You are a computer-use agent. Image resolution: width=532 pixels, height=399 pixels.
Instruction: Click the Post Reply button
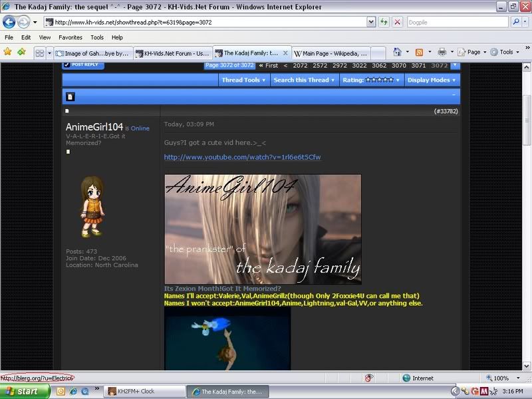pos(83,65)
